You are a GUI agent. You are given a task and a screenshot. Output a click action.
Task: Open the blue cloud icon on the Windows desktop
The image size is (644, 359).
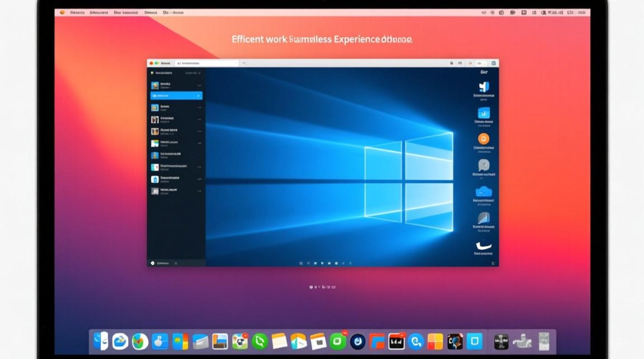(x=483, y=191)
